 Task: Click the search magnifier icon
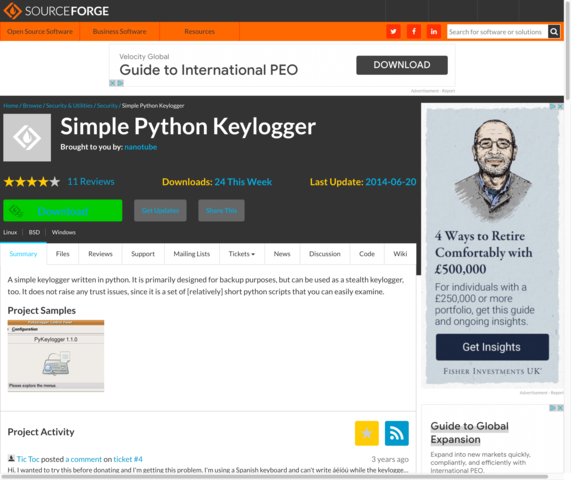point(554,32)
